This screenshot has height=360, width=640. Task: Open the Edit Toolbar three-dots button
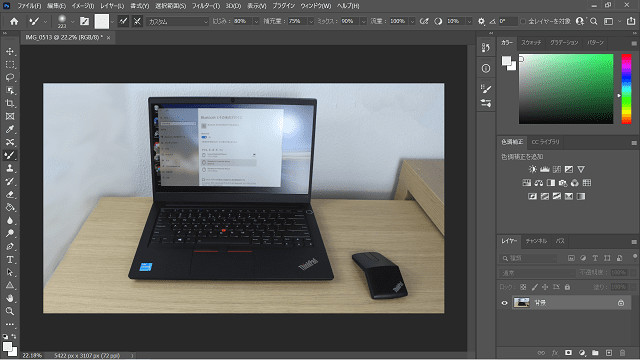pos(10,324)
